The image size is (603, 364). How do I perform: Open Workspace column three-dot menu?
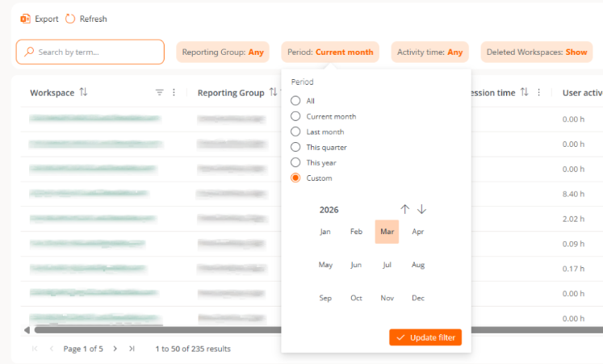point(174,93)
